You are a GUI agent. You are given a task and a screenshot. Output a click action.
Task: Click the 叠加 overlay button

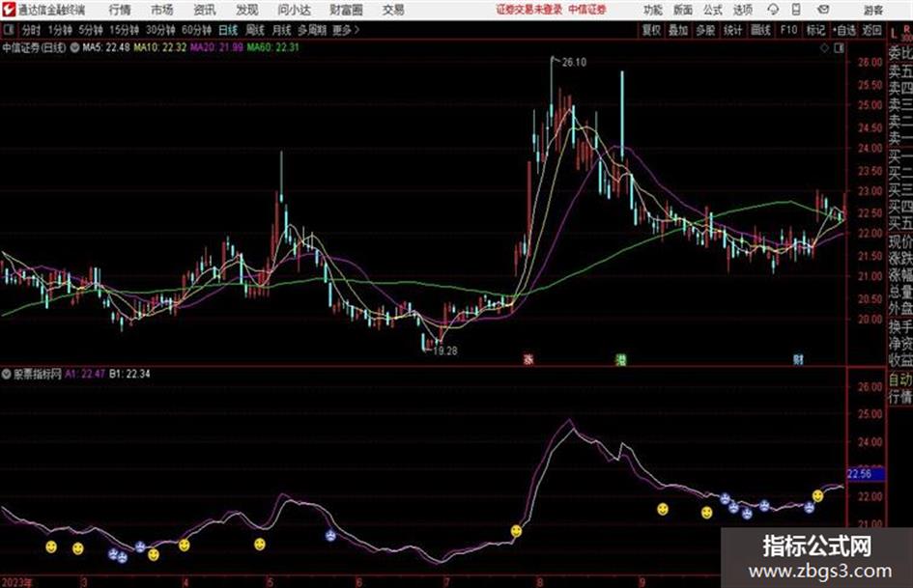(x=678, y=30)
